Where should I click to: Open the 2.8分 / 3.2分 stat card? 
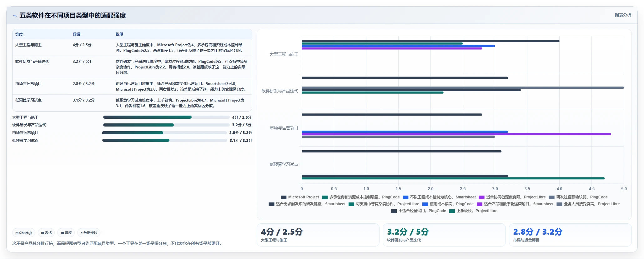[x=570, y=235]
